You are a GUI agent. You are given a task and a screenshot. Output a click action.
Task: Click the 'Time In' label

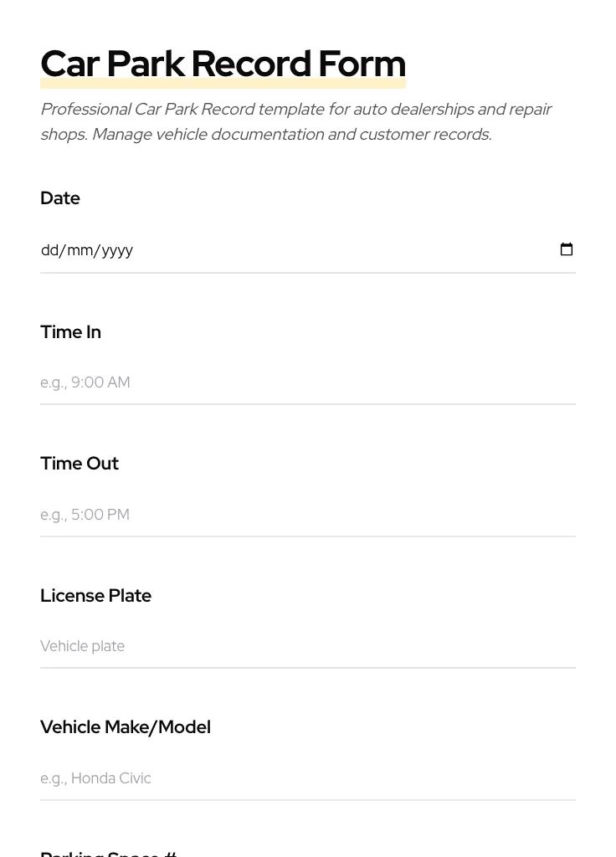click(x=70, y=332)
